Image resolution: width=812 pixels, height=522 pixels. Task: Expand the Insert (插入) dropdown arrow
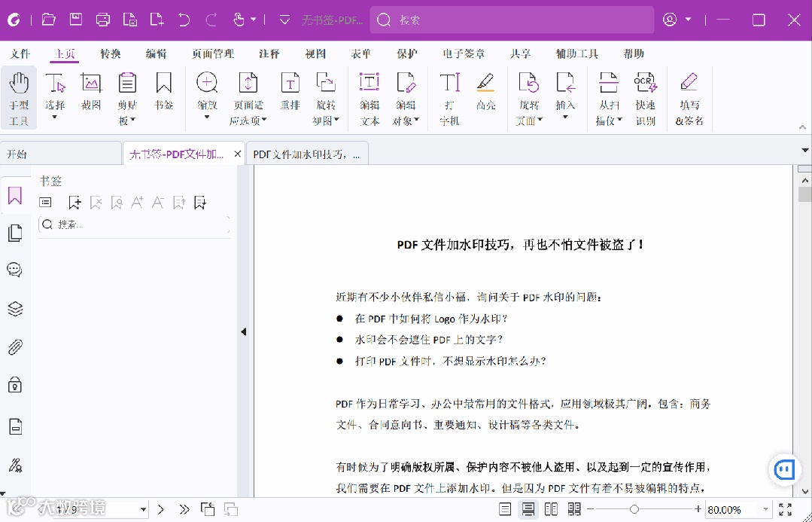pyautogui.click(x=565, y=118)
